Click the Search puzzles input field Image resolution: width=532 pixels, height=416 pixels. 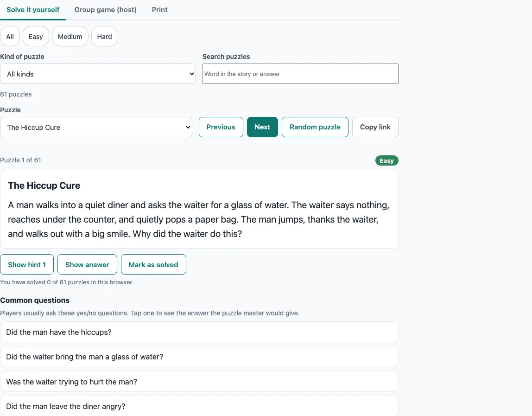point(300,74)
